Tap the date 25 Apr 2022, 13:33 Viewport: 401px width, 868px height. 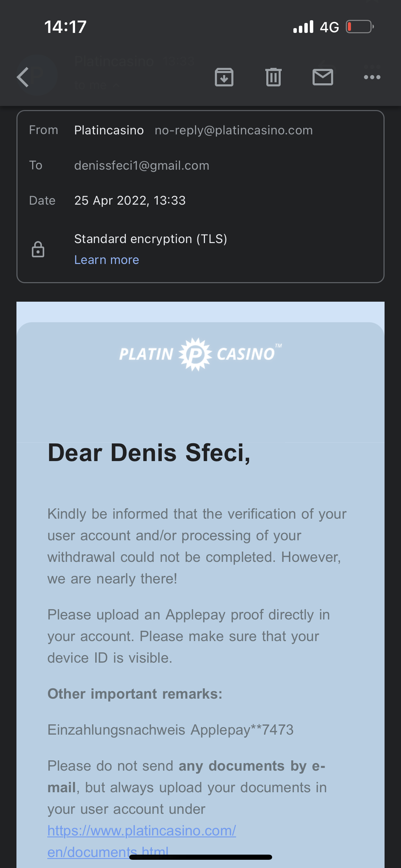coord(130,201)
